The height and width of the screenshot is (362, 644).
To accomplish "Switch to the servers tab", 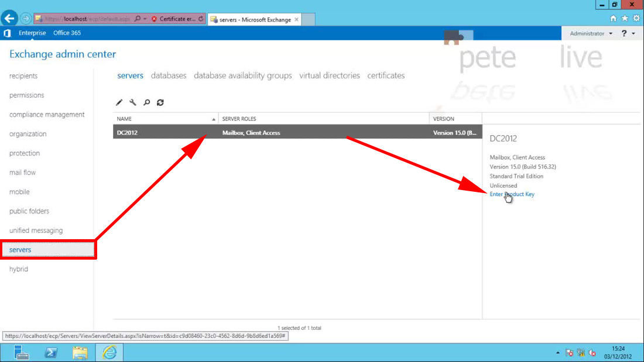I will (130, 75).
